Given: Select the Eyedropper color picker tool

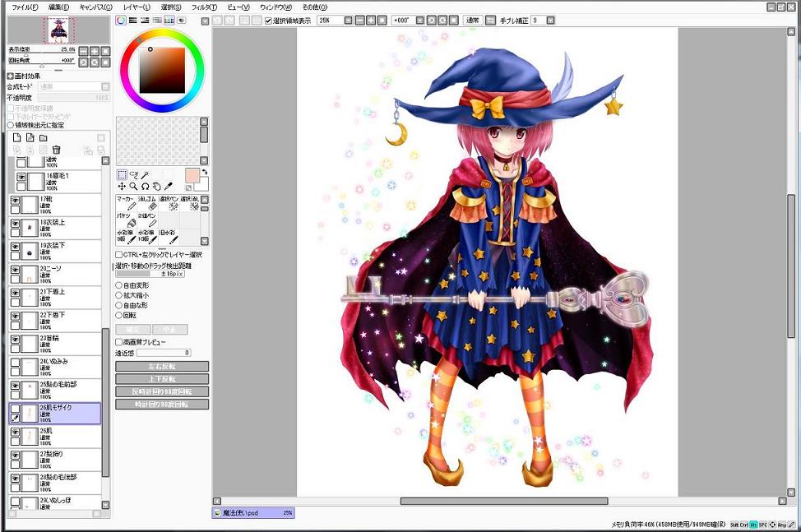Looking at the screenshot, I should tap(168, 187).
